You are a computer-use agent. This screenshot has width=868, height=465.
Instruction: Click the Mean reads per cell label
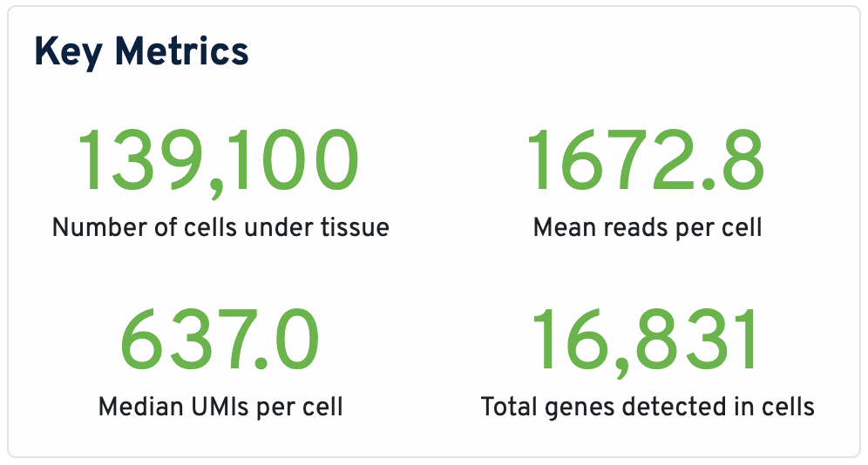click(x=647, y=228)
